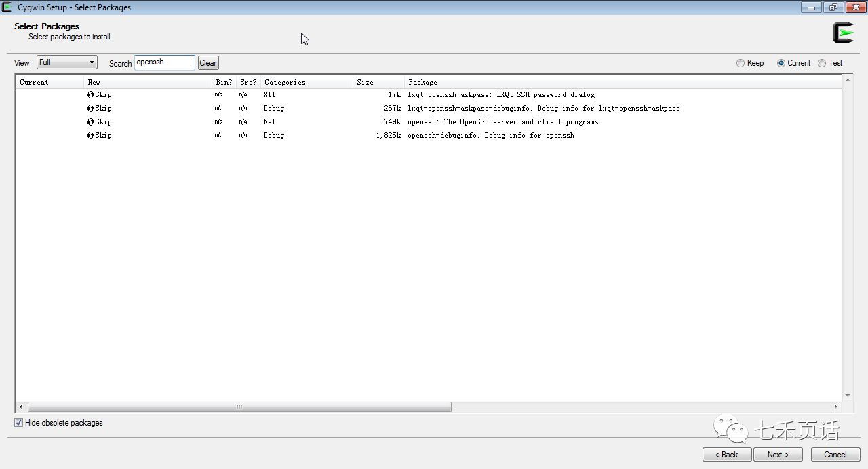The width and height of the screenshot is (868, 469).
Task: Open the View dropdown set to Full
Action: pos(67,62)
